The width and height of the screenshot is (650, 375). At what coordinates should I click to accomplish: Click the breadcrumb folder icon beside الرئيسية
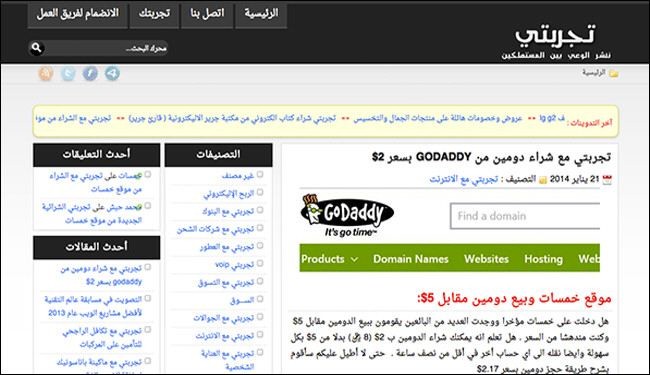tap(614, 73)
